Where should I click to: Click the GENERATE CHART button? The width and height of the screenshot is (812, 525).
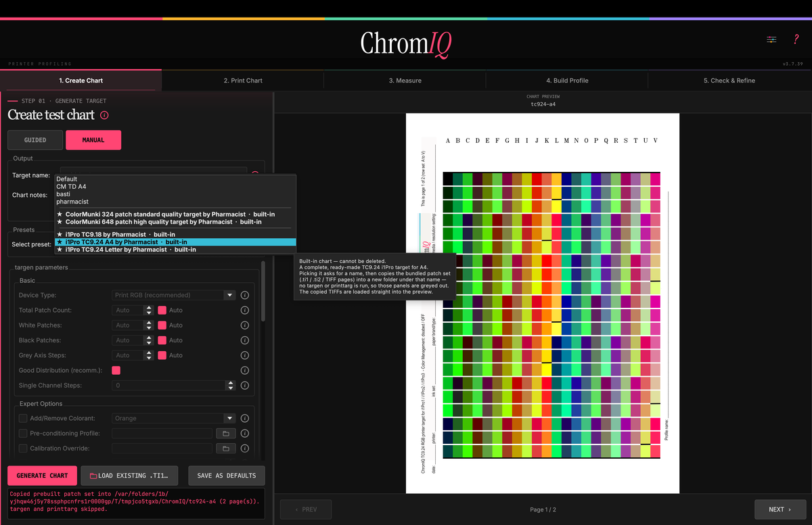coord(43,476)
